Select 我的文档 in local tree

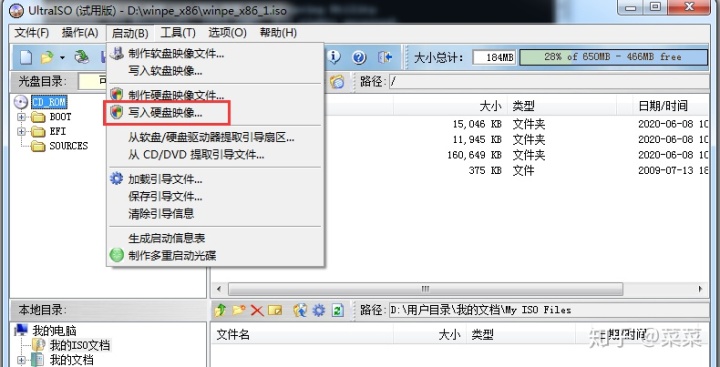tap(72, 360)
